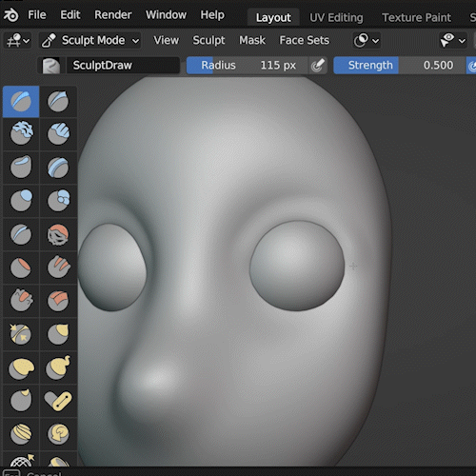The width and height of the screenshot is (476, 476).
Task: Open the Sculpt menu in viewport header
Action: [208, 40]
